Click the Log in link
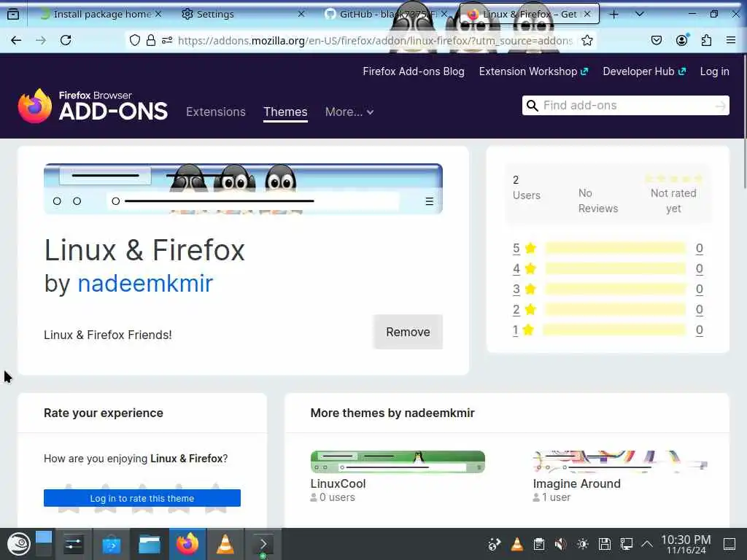The image size is (747, 560). pos(715,71)
